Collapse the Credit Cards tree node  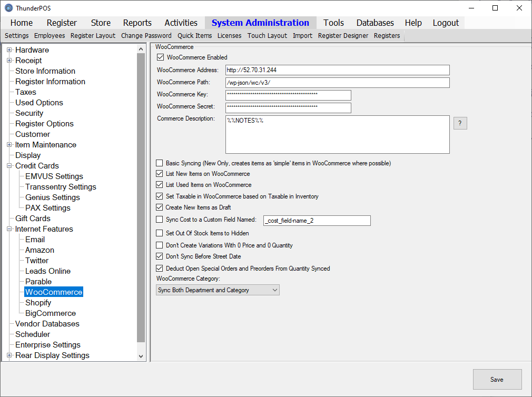tap(9, 166)
